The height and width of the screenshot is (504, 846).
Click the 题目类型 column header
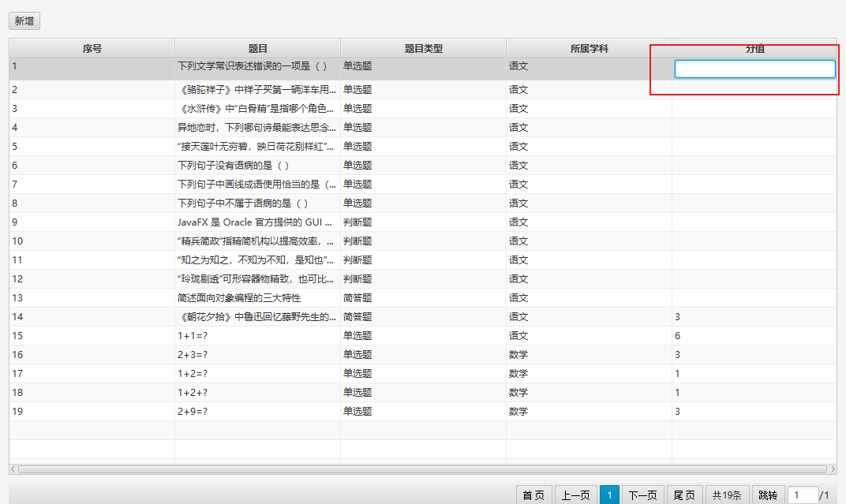click(423, 48)
